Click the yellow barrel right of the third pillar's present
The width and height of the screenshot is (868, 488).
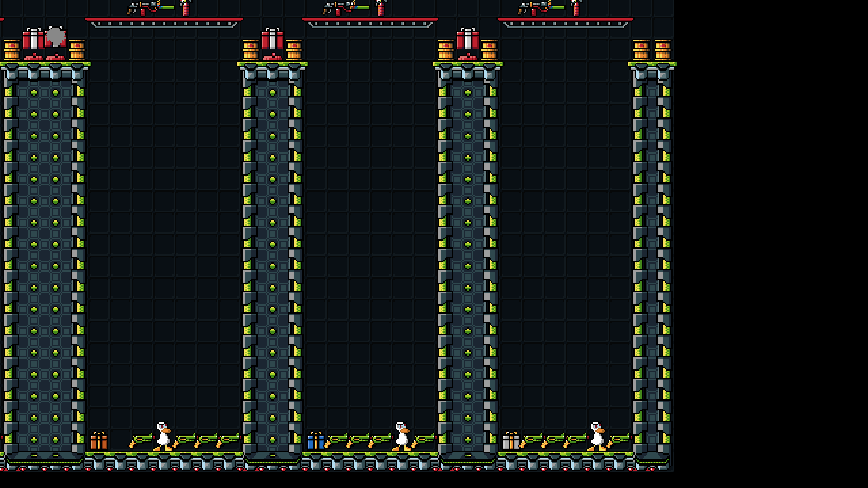(489, 50)
